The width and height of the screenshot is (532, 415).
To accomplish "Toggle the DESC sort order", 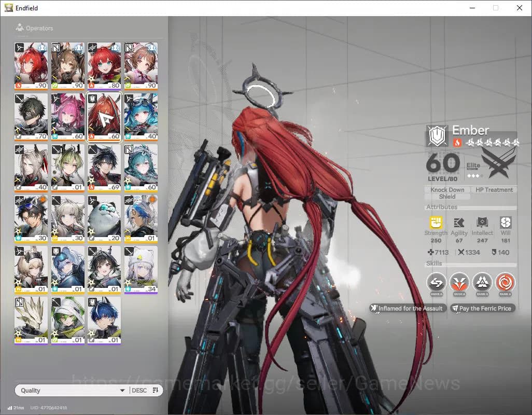I will 139,390.
